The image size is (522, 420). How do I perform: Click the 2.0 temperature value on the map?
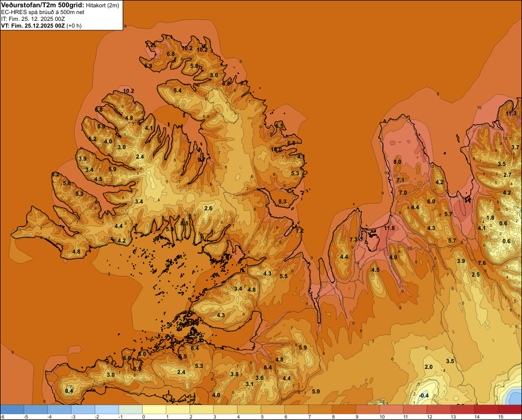429,367
